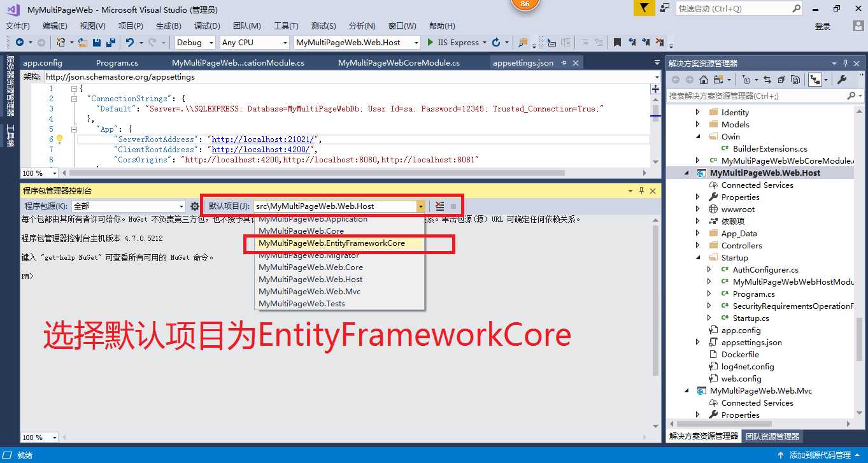The width and height of the screenshot is (868, 463).
Task: Follow the http://localhost:21021/ link
Action: pos(264,139)
